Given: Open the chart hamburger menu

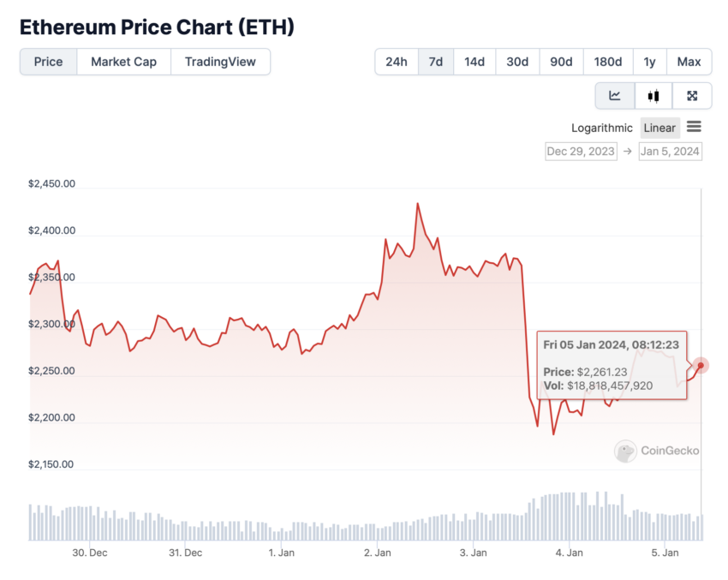Looking at the screenshot, I should 694,127.
